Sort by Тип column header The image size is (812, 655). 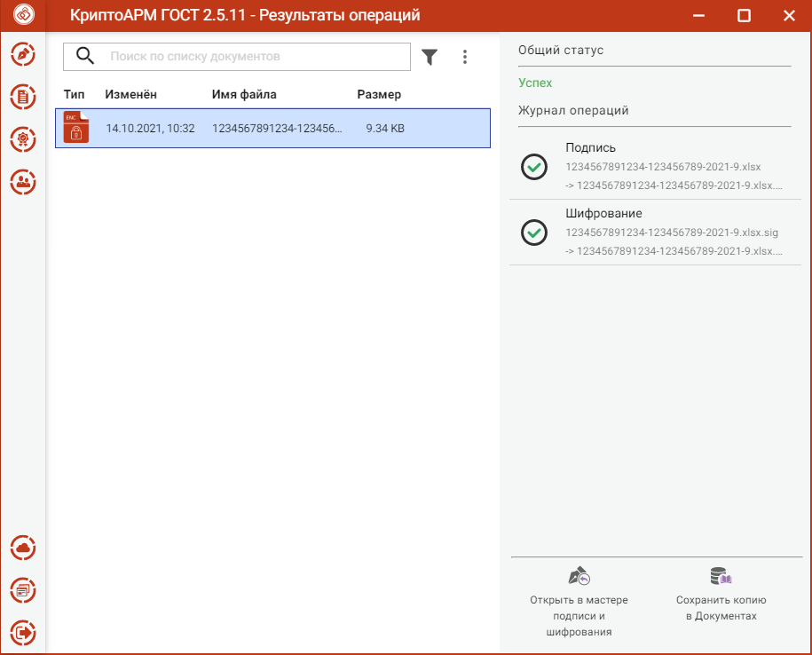tap(74, 94)
